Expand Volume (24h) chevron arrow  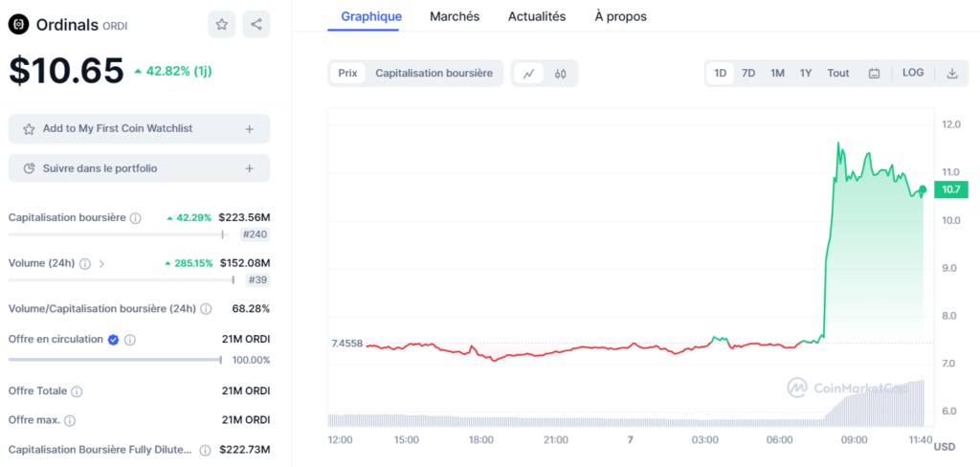[x=101, y=263]
